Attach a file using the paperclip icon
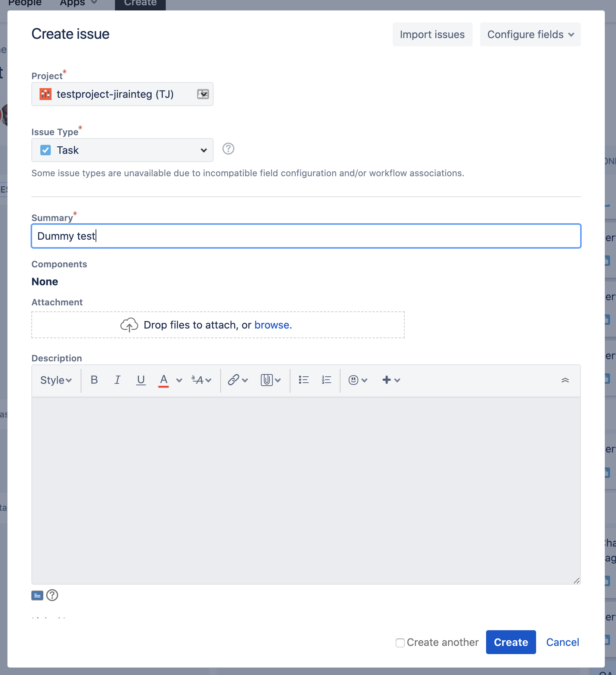 [x=267, y=380]
